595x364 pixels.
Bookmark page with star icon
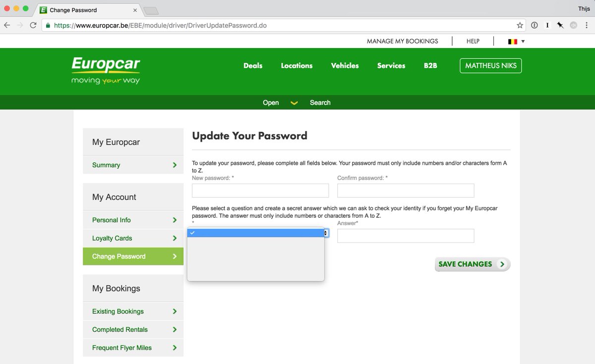click(x=520, y=25)
